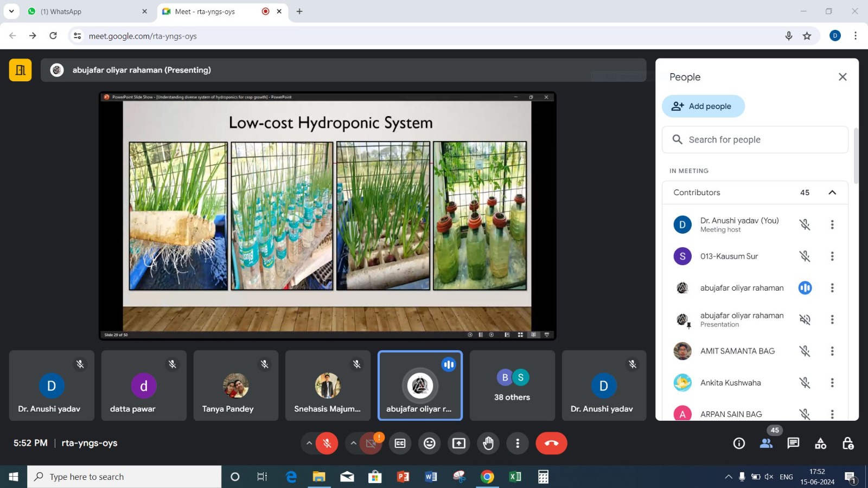Toggle closed captions button

pos(400,444)
